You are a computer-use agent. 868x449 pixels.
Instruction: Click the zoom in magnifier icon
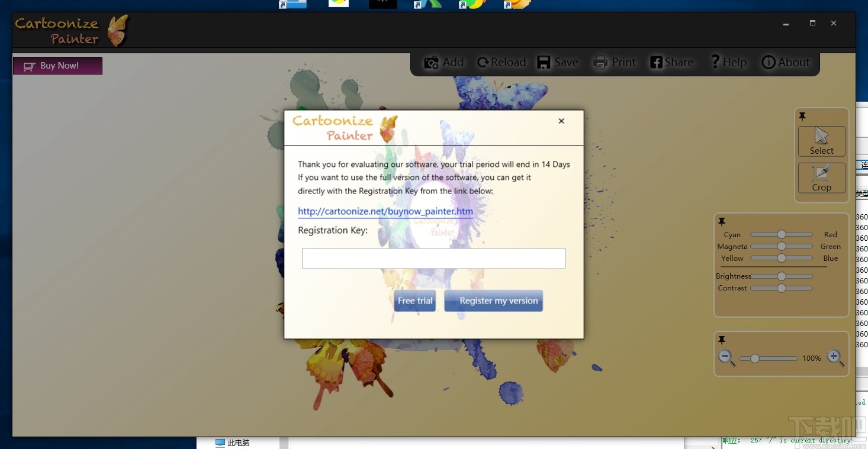(835, 358)
